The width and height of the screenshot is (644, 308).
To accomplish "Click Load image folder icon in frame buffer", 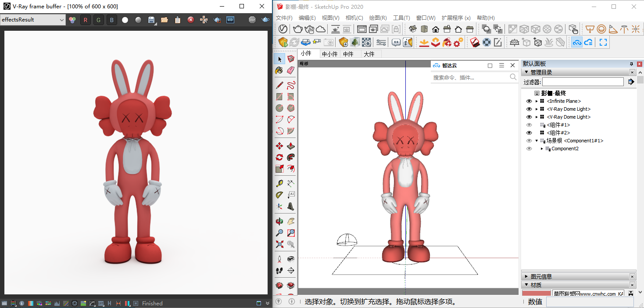I will tap(165, 20).
